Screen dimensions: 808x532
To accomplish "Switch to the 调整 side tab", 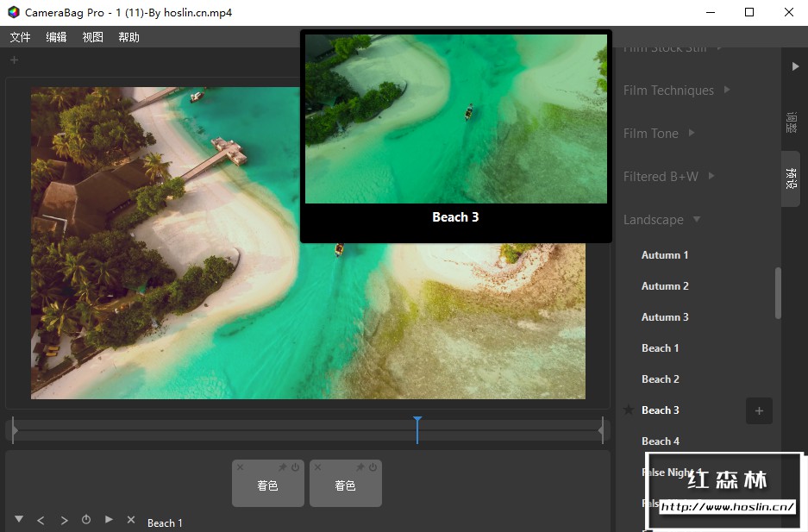I will tap(791, 122).
